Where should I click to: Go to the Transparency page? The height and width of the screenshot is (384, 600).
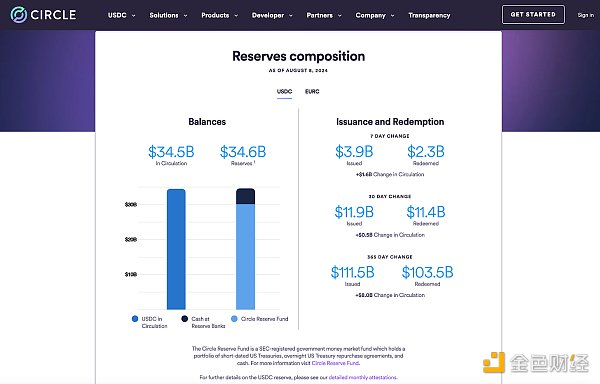pos(429,15)
